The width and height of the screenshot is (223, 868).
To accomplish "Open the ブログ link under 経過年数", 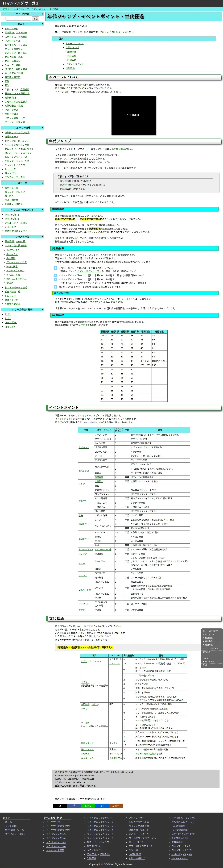I will tap(84, 325).
